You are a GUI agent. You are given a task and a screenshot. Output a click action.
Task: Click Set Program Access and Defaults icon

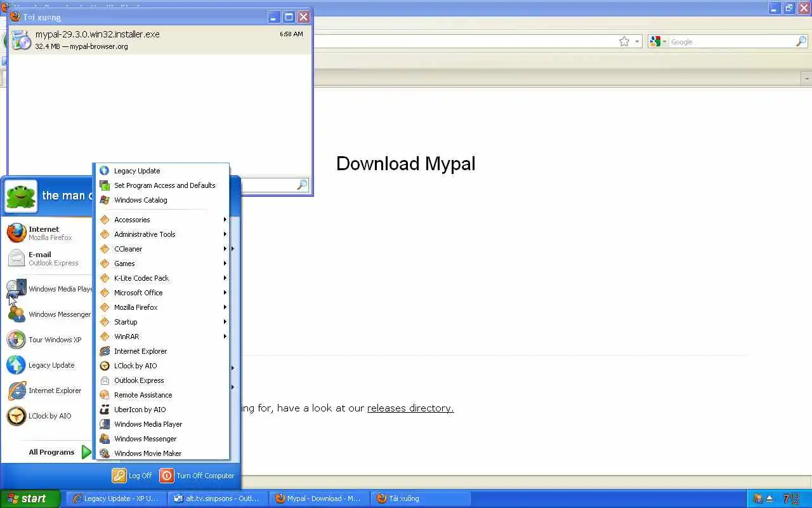[x=105, y=185]
